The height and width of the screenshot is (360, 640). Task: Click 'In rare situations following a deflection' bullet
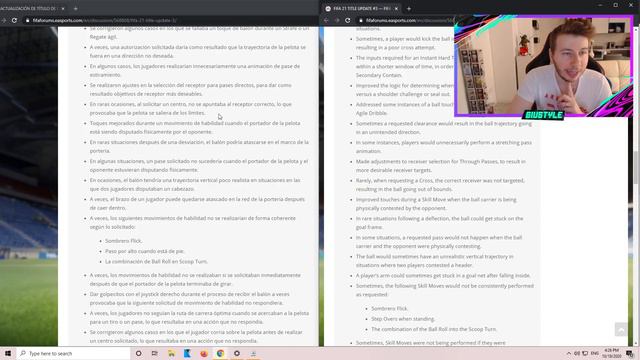pos(439,223)
